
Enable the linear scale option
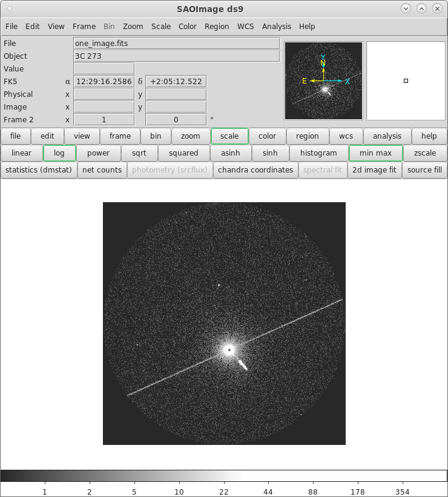[x=22, y=153]
